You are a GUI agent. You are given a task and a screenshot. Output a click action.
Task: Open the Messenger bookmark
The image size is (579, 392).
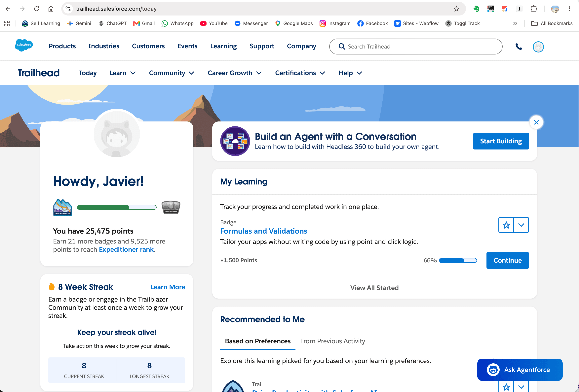click(251, 23)
